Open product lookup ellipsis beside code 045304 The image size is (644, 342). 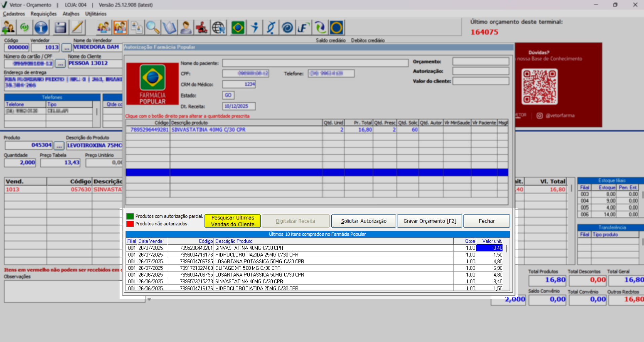[59, 146]
